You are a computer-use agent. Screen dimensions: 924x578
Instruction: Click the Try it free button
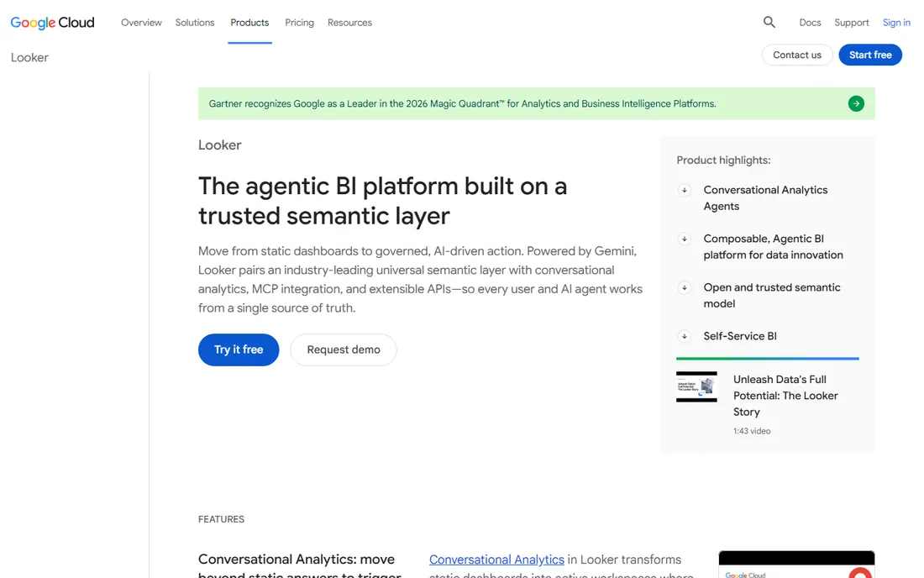238,349
